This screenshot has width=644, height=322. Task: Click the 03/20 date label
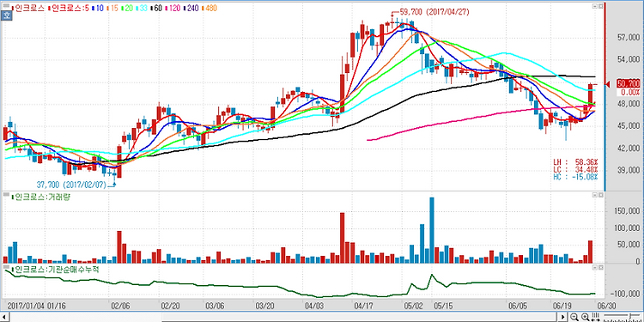pyautogui.click(x=265, y=306)
